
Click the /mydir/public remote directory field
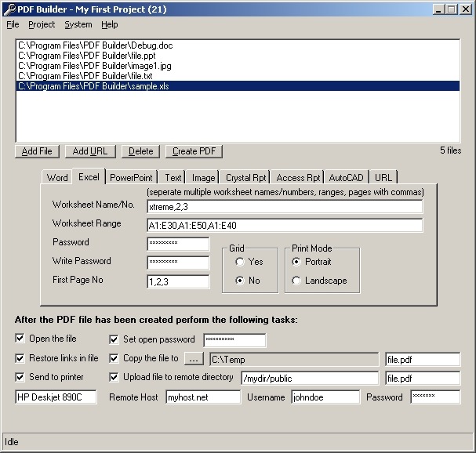click(310, 378)
